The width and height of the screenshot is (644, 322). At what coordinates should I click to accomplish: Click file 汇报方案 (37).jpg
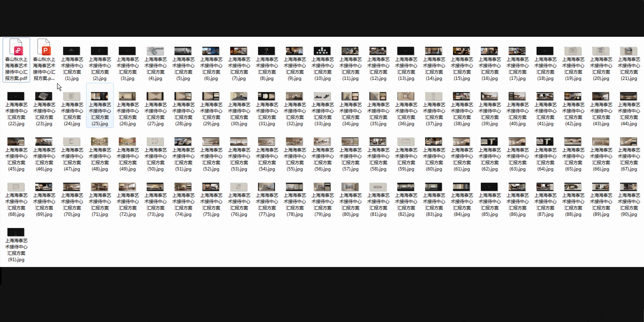coord(434,96)
